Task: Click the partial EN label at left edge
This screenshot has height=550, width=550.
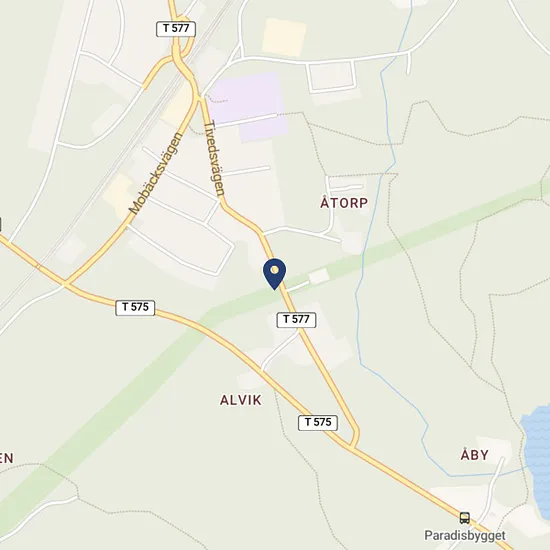Action: coord(6,458)
